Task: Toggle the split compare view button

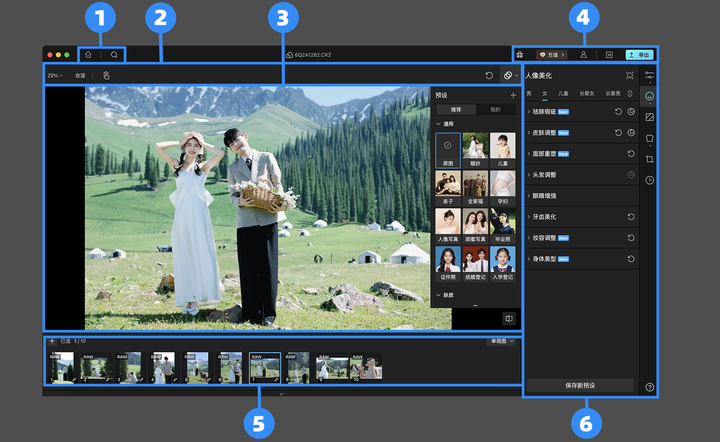Action: click(x=509, y=318)
